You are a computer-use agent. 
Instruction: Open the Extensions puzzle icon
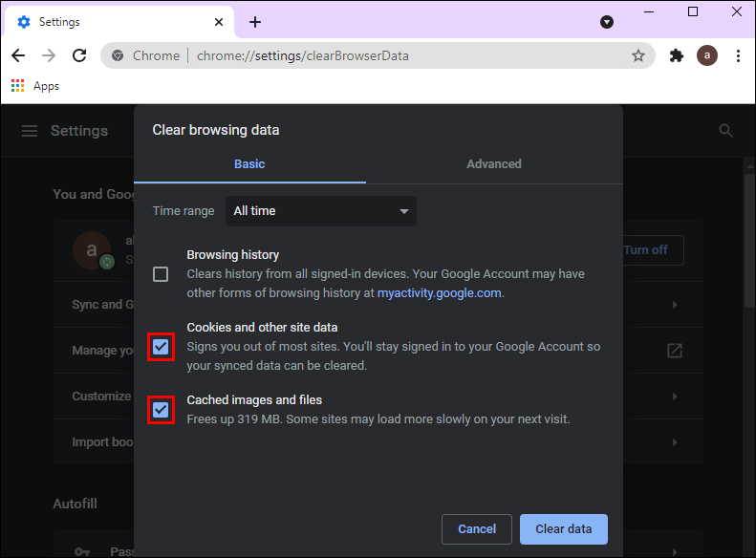(677, 56)
